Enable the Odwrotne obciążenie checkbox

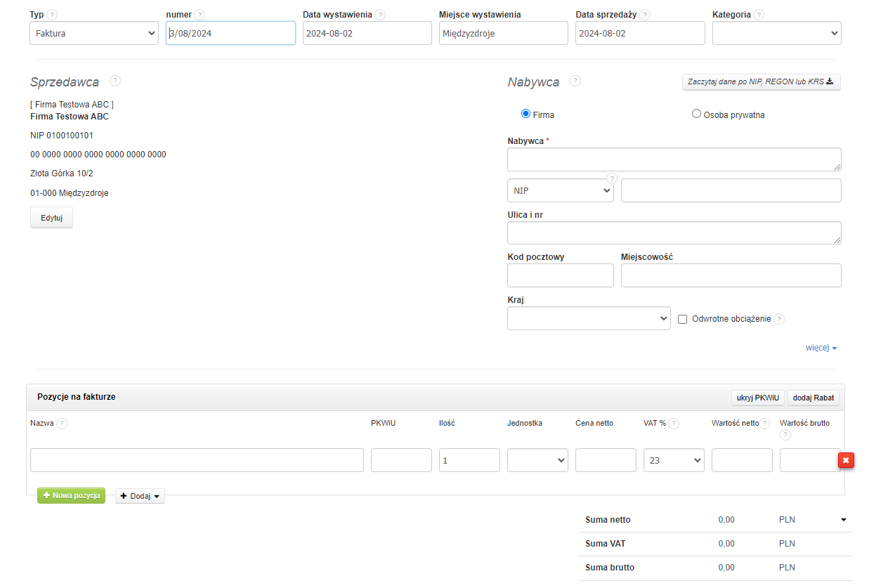click(682, 319)
